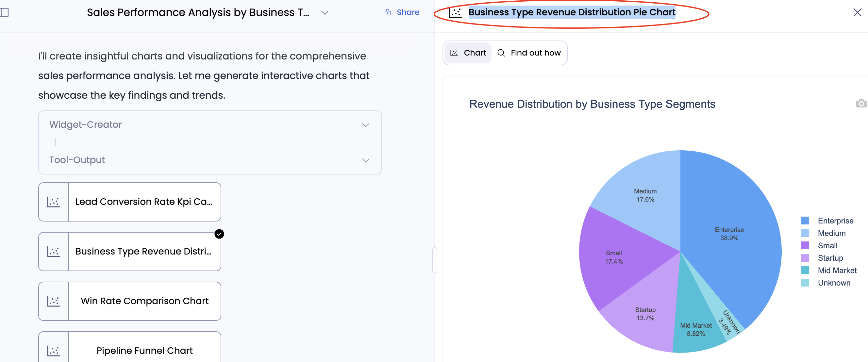Image resolution: width=868 pixels, height=362 pixels.
Task: Open the Win Rate Comparison Chart card
Action: tap(144, 301)
